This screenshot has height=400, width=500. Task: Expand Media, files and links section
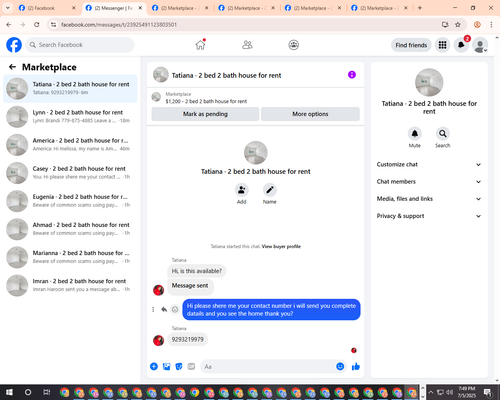click(x=429, y=199)
